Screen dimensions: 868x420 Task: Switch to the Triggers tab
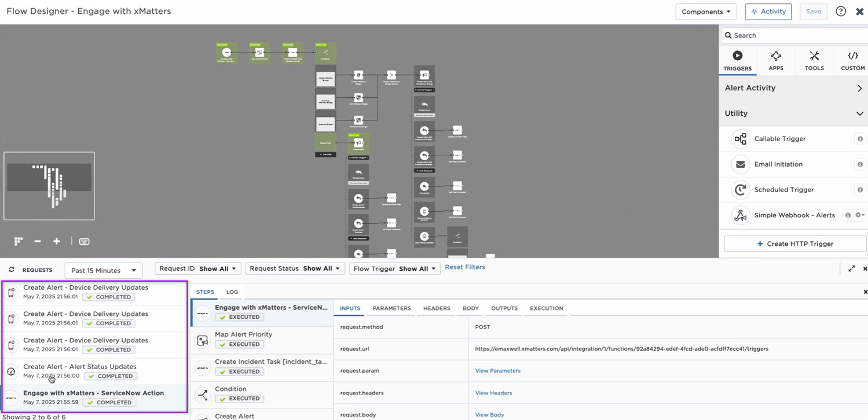point(737,61)
